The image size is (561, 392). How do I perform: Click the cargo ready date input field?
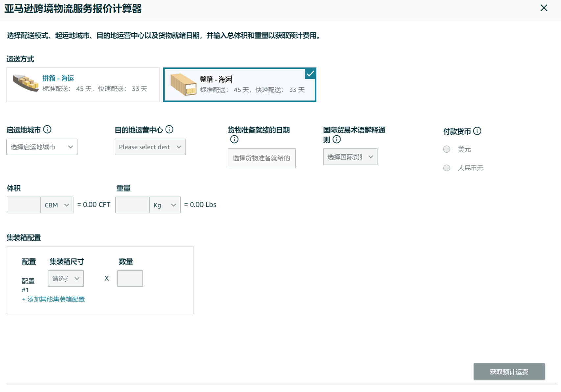[261, 158]
